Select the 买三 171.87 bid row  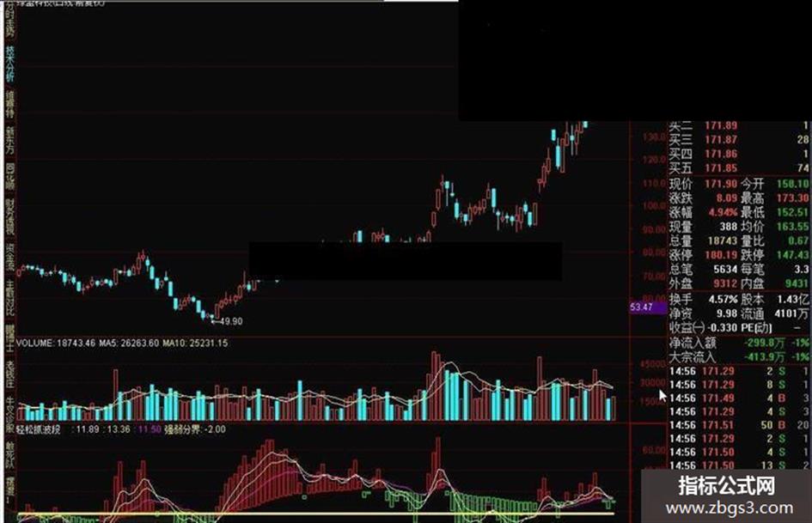coord(739,139)
